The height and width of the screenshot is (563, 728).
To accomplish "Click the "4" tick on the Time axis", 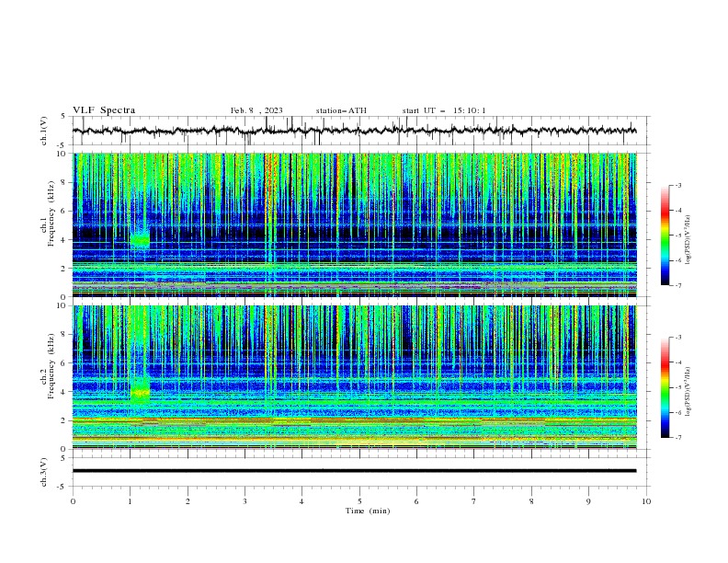I will coord(301,501).
